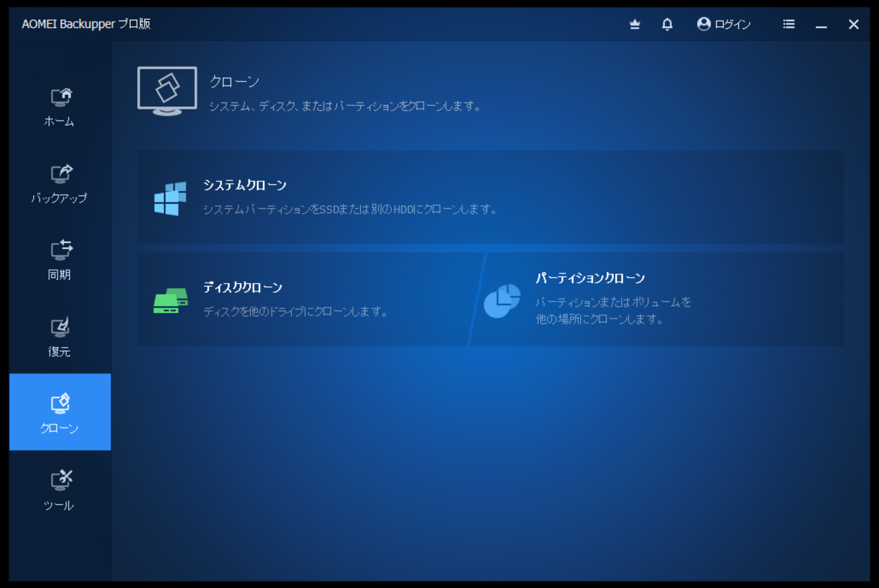Click the Windows logo System Clone icon
Image resolution: width=879 pixels, height=588 pixels.
pyautogui.click(x=170, y=198)
